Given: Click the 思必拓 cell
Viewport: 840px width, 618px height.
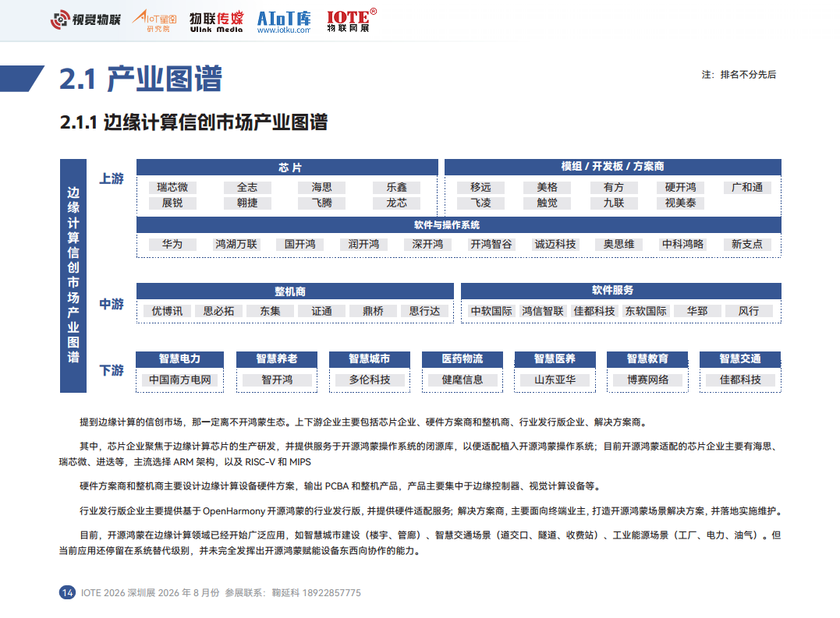Looking at the screenshot, I should click(218, 312).
